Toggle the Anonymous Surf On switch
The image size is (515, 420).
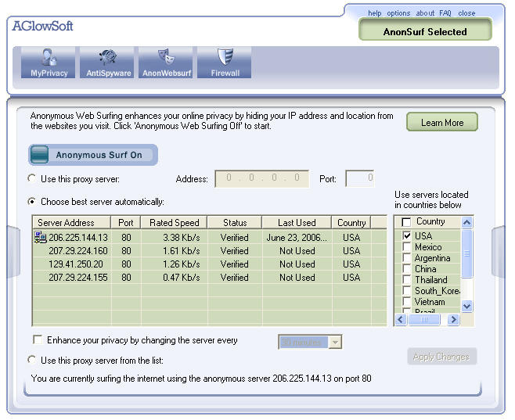[x=93, y=155]
